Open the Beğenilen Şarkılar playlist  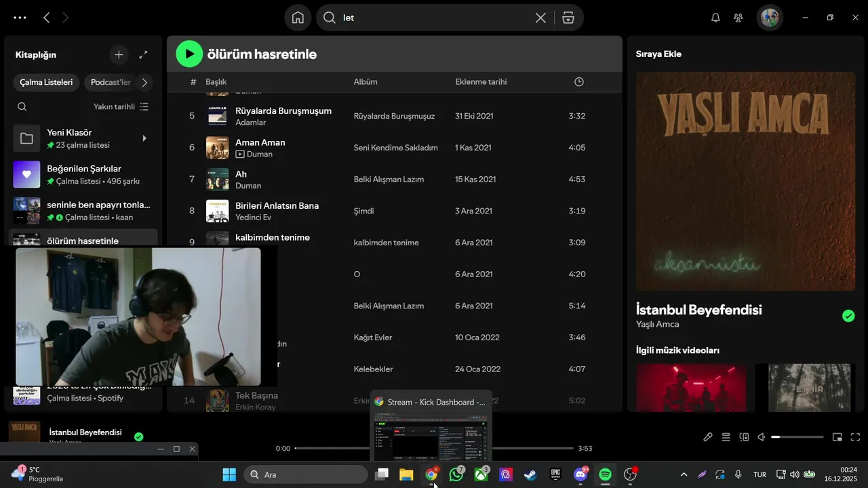(83, 175)
